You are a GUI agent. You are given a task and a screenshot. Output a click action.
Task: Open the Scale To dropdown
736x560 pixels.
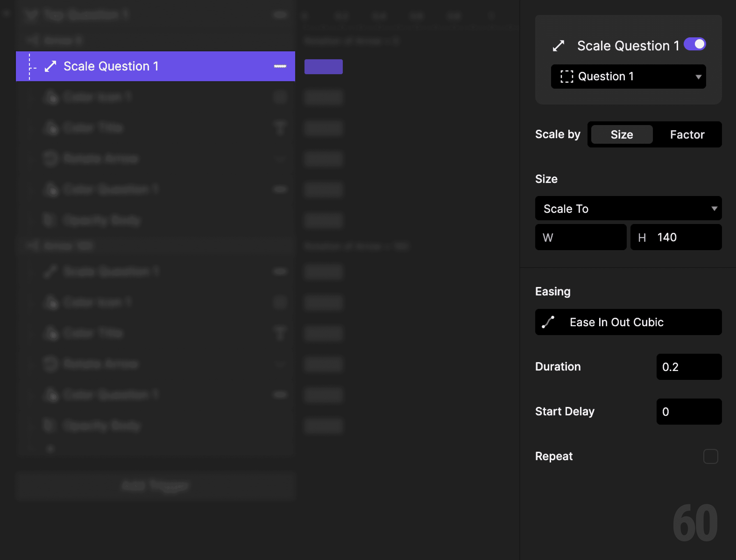[x=628, y=208]
